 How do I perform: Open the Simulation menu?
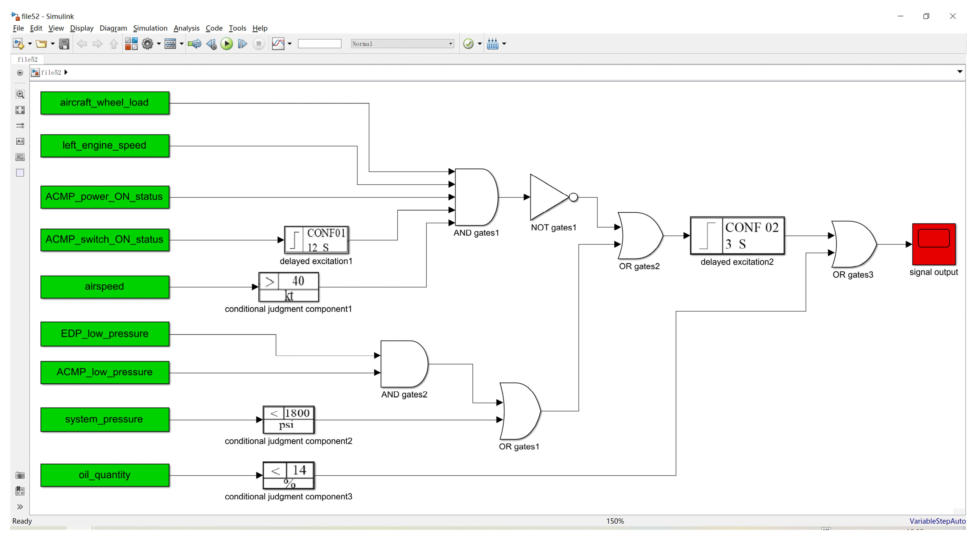tap(150, 28)
